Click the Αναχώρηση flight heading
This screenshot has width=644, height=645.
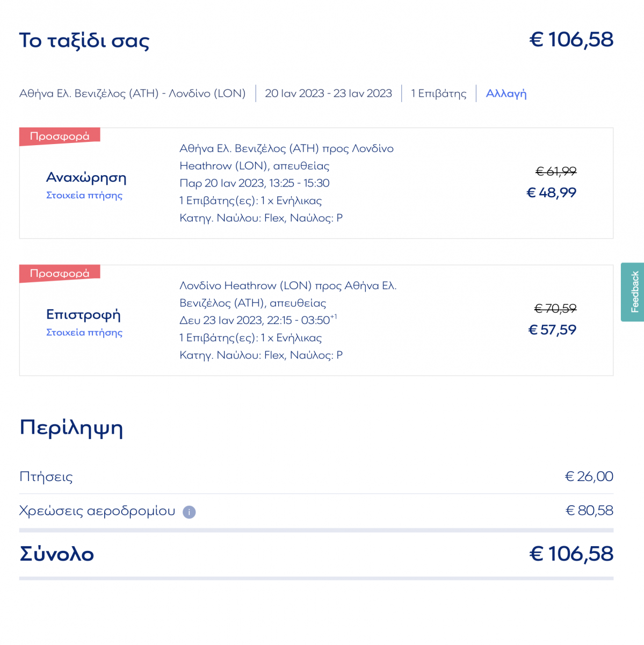pyautogui.click(x=86, y=177)
